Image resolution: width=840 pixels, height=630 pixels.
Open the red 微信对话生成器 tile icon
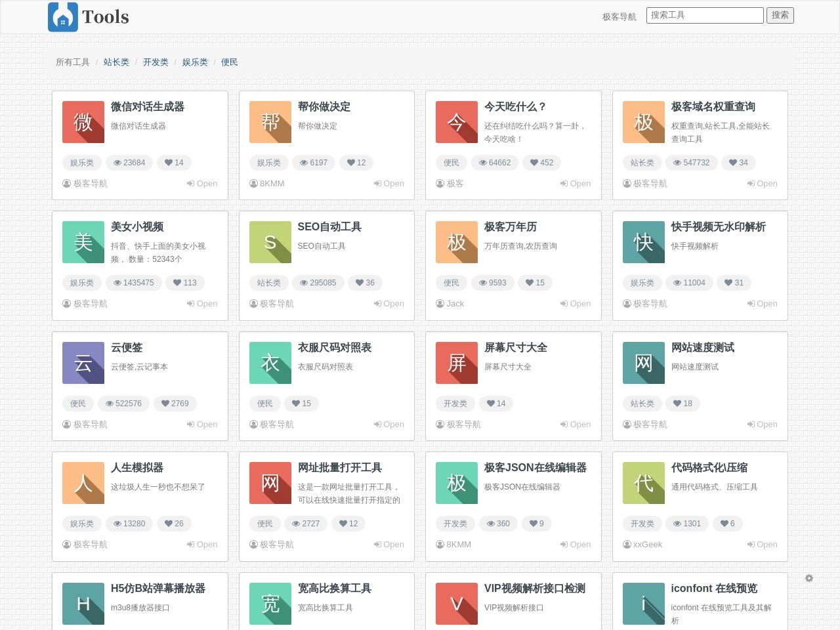[x=83, y=122]
